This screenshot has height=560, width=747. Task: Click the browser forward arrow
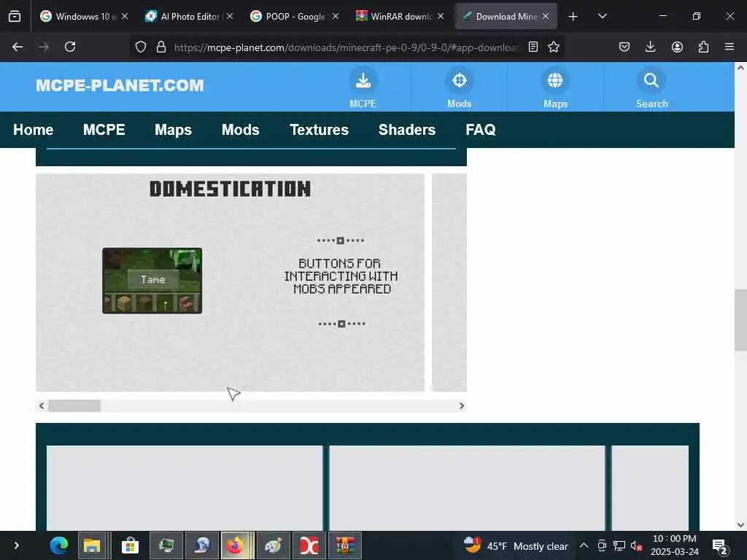point(44,47)
